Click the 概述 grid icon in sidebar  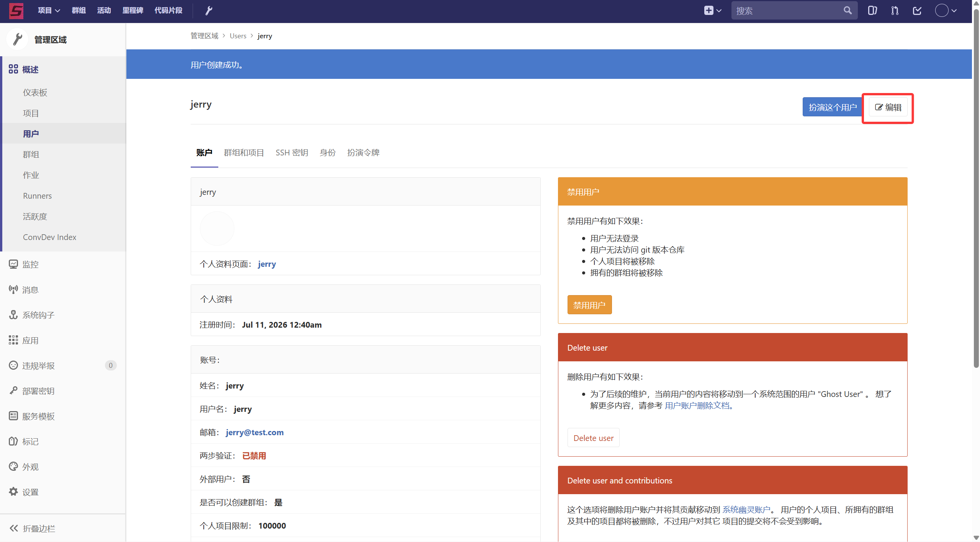click(x=13, y=69)
